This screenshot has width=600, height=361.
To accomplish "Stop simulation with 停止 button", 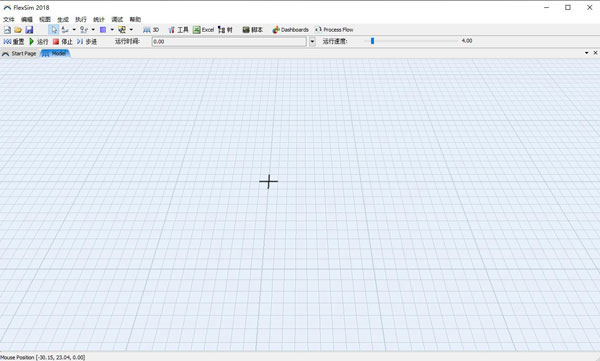I will pos(63,41).
